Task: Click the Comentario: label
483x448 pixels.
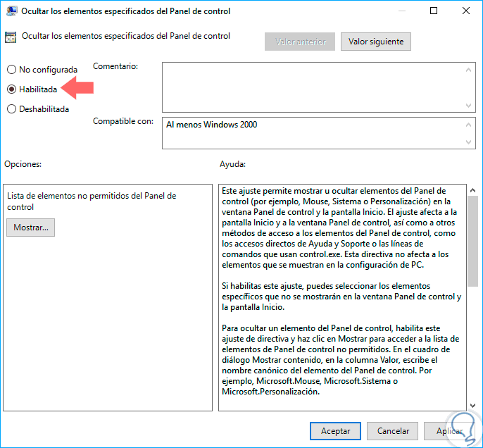Action: pos(115,66)
